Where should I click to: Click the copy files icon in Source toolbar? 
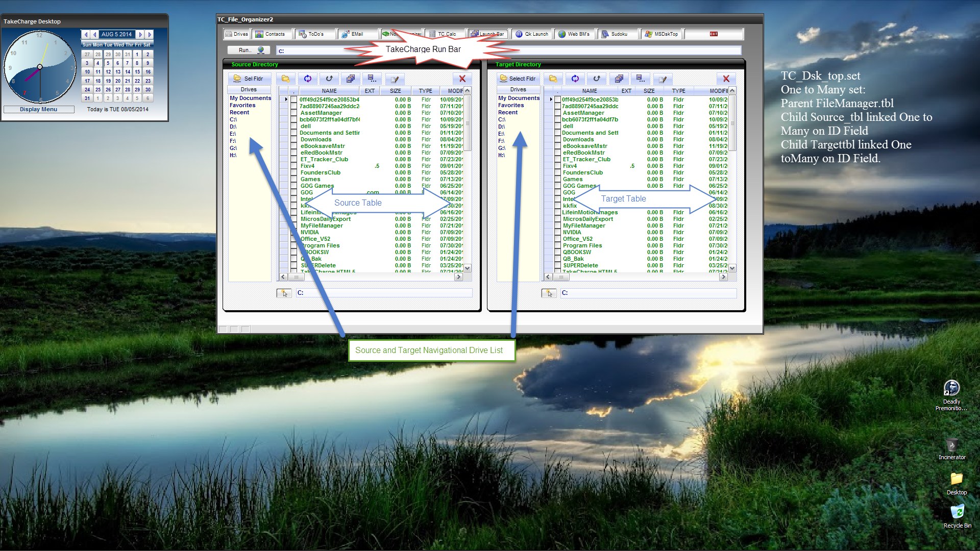351,79
